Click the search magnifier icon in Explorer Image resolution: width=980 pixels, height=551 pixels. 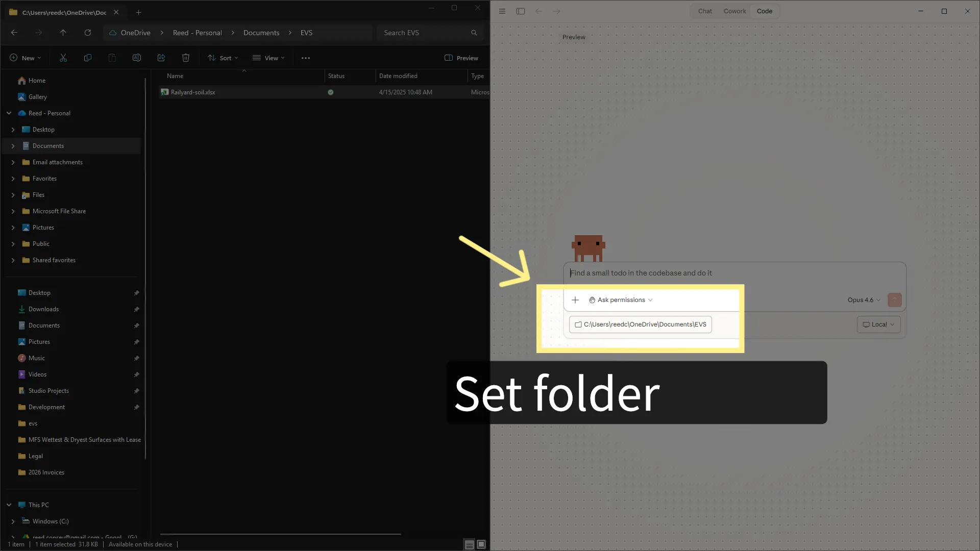click(474, 33)
